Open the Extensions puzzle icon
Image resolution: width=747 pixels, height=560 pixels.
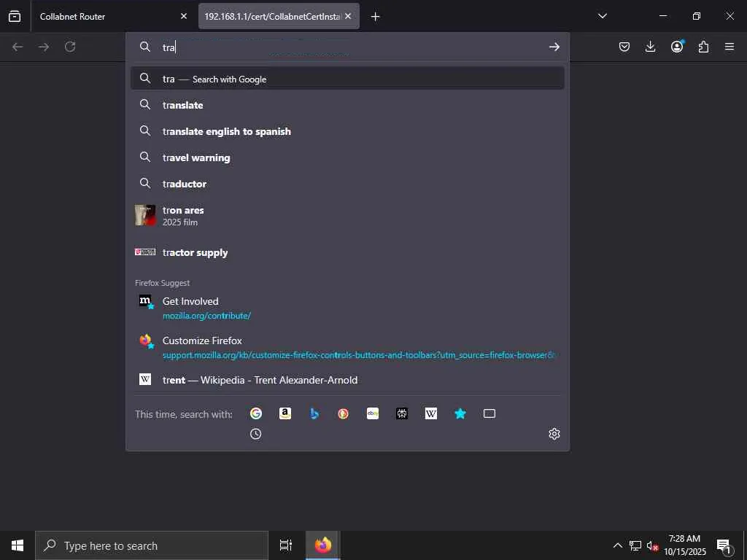703,47
